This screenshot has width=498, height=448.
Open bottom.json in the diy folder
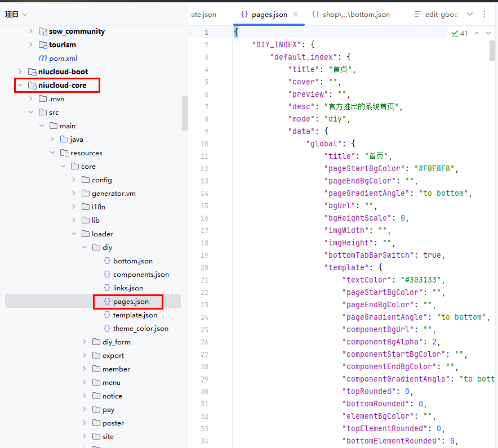point(132,261)
